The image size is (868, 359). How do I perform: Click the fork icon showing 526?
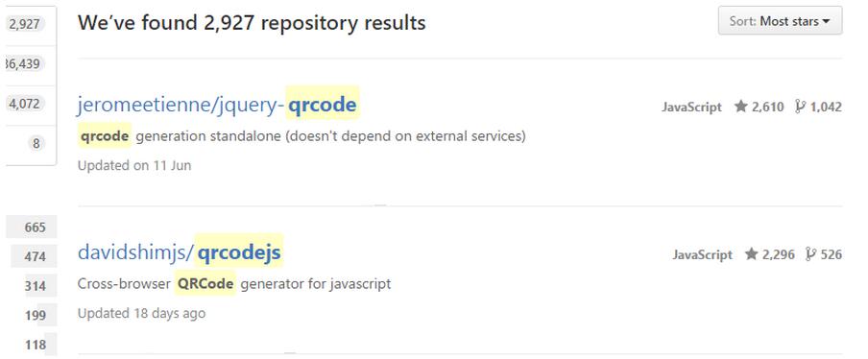(811, 254)
